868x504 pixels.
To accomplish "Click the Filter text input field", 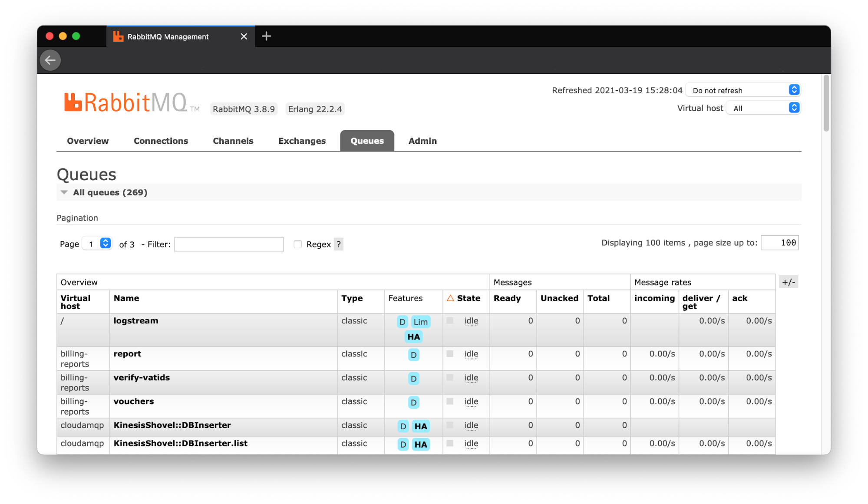I will (x=229, y=244).
